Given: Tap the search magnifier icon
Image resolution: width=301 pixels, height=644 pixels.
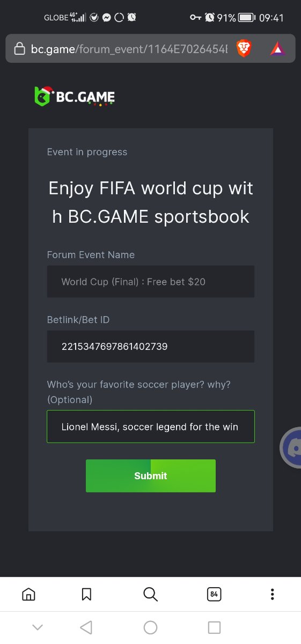Looking at the screenshot, I should click(150, 594).
